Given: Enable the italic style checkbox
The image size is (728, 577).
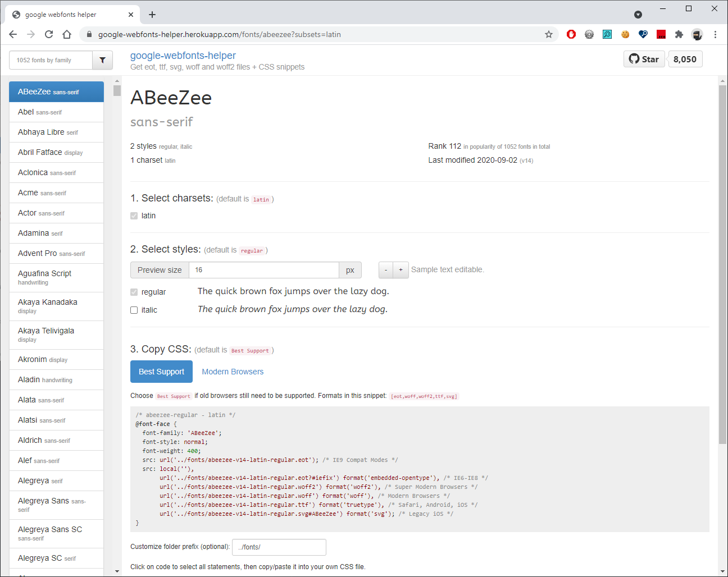Looking at the screenshot, I should [134, 310].
